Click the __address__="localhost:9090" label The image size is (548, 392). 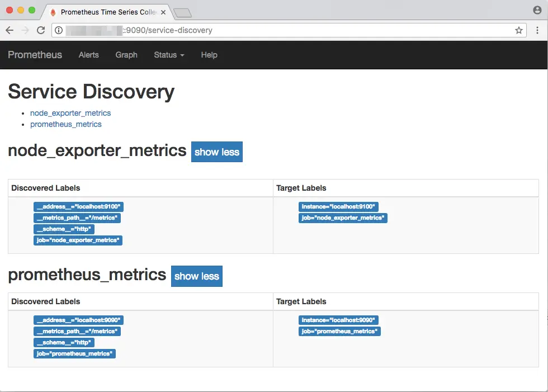tap(79, 320)
